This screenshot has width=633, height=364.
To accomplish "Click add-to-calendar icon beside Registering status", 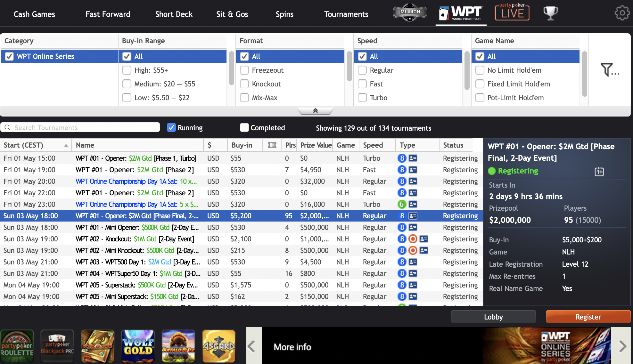I will [599, 172].
